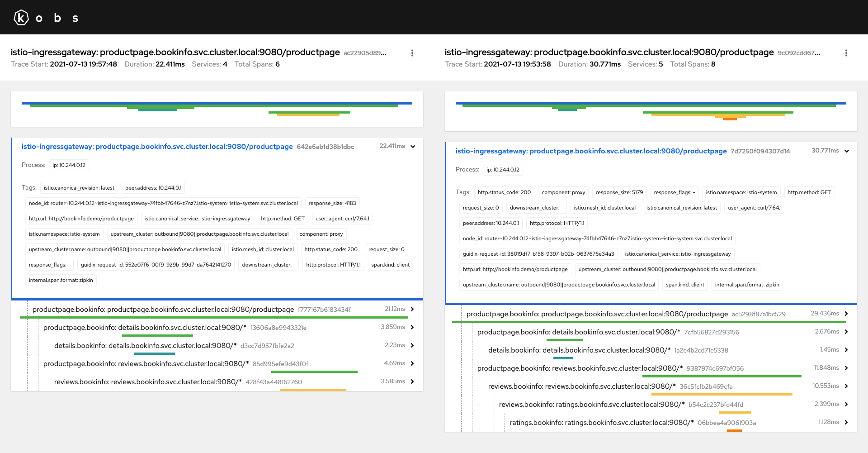Viewport: 868px width, 453px height.
Task: Expand the 2.23ms details.bookinfo span
Action: (412, 345)
